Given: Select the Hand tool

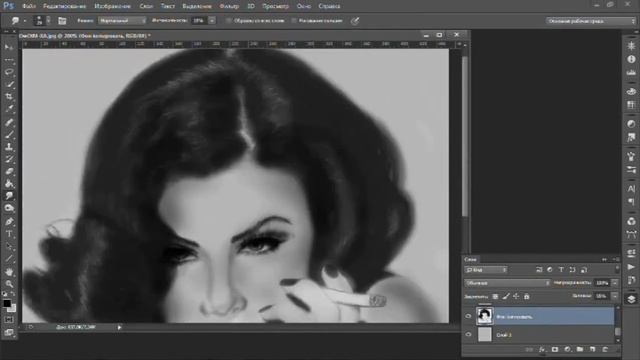Looking at the screenshot, I should (9, 272).
